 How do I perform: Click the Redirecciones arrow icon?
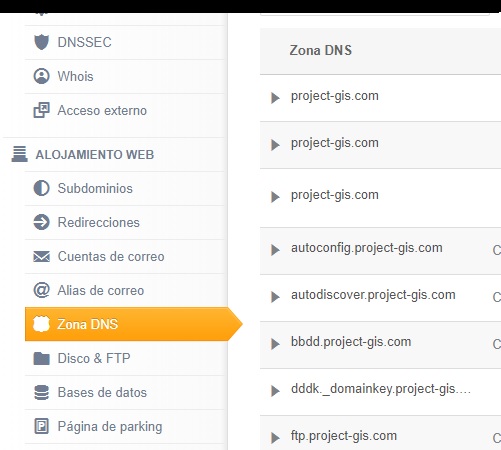coord(41,222)
